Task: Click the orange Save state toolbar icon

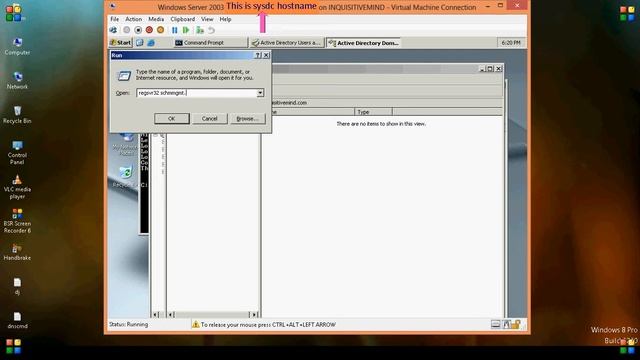Action: coord(161,30)
